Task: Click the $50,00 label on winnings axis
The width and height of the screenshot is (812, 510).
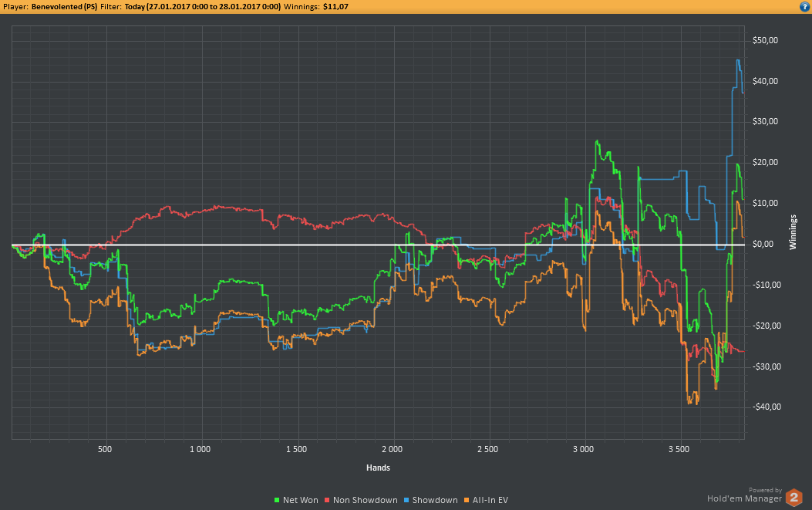Action: pyautogui.click(x=765, y=40)
